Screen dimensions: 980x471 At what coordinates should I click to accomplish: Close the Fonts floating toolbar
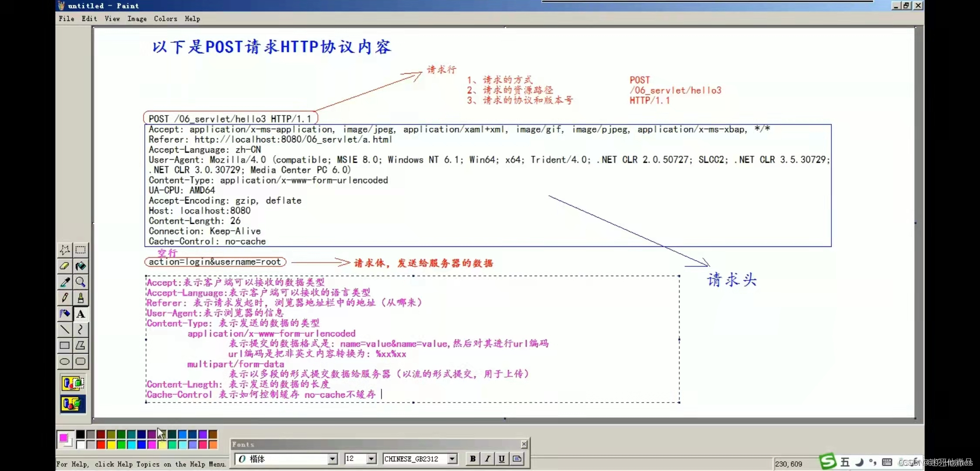(x=524, y=444)
